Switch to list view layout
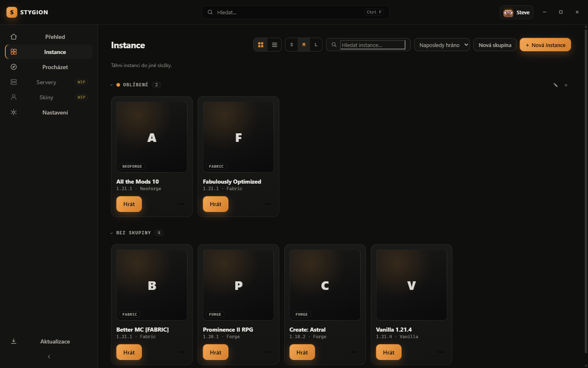588x368 pixels. click(x=274, y=45)
